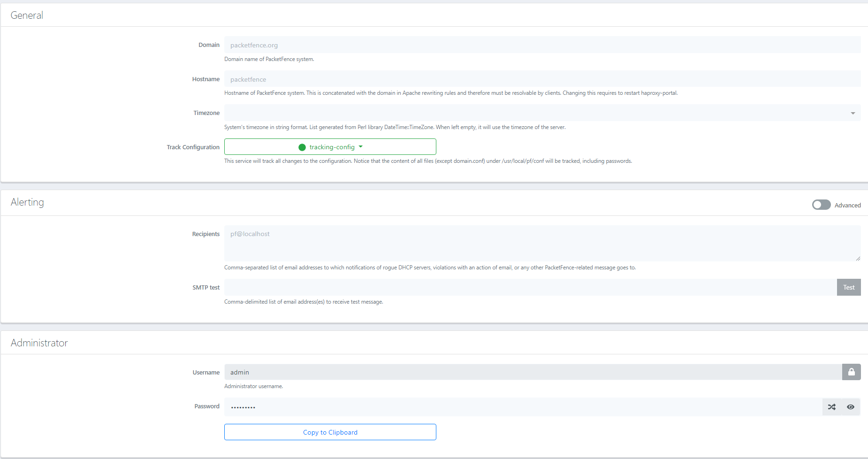Enable the Advanced toggle in Alerting
868x459 pixels.
(x=821, y=205)
